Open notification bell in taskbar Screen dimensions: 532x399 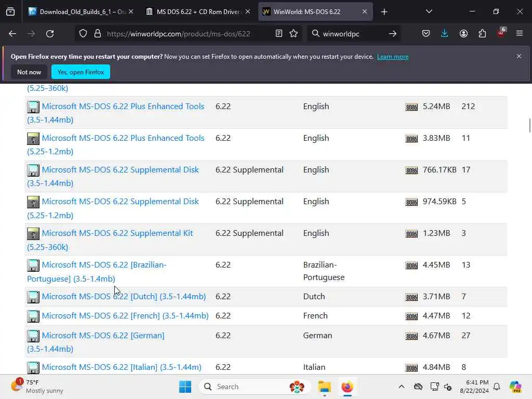click(497, 387)
